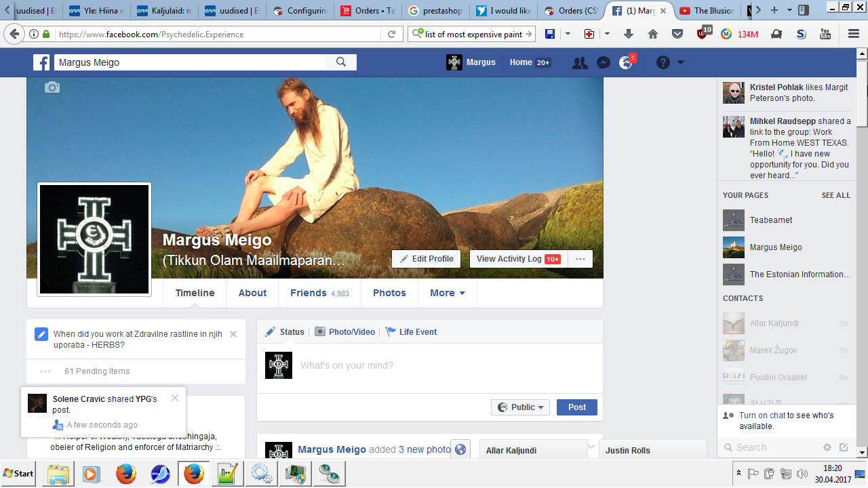Open the notifications globe icon
Image resolution: width=868 pixels, height=488 pixels.
coord(626,63)
